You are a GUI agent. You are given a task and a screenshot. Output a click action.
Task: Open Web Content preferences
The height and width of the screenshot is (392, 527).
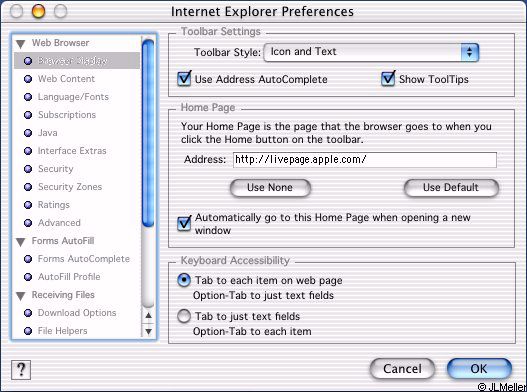click(66, 79)
